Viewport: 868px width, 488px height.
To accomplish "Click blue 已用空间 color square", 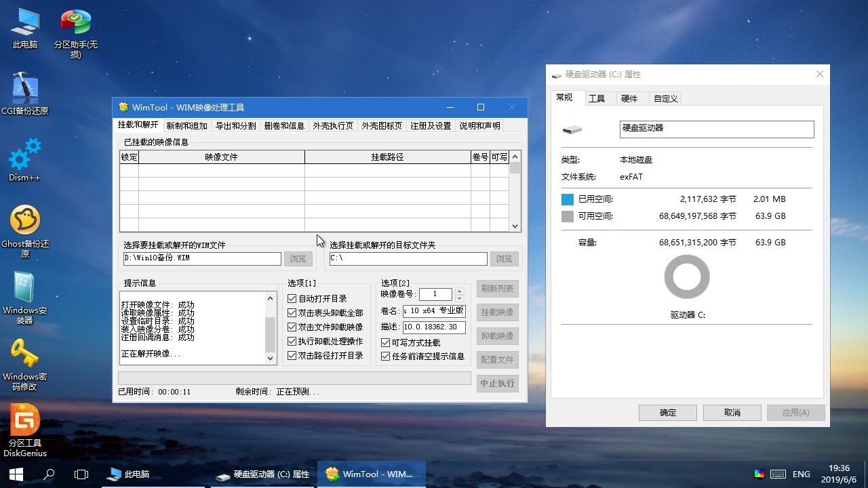I will (568, 199).
